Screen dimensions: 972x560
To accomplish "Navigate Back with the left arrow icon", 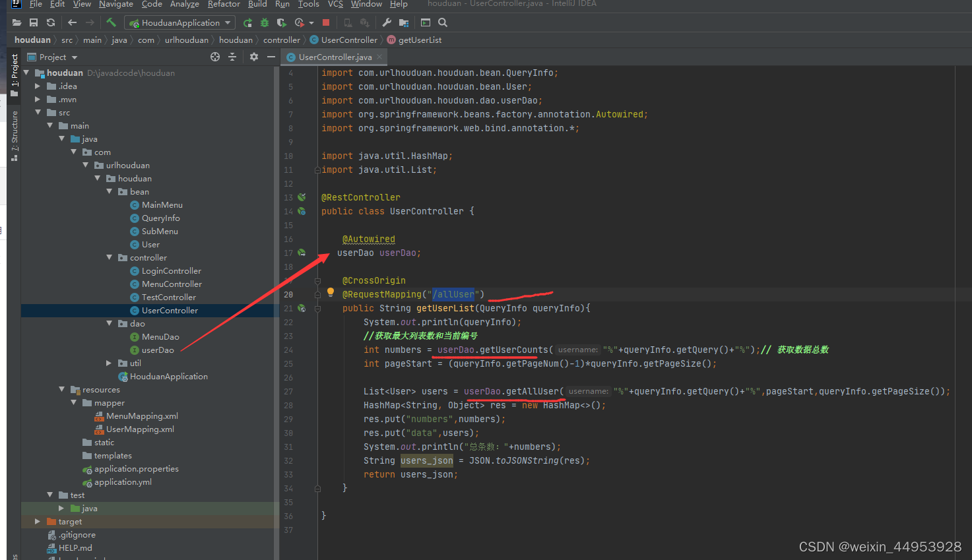I will 73,22.
